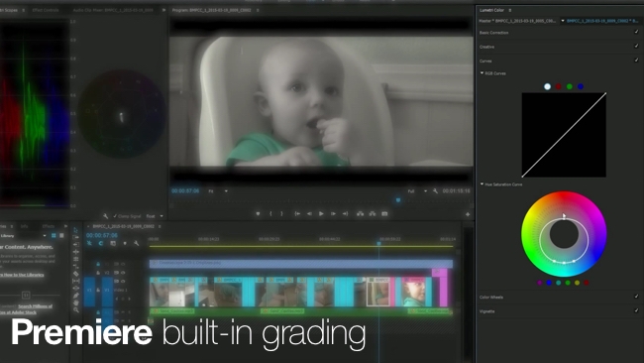Select green channel curve swatch

[570, 86]
